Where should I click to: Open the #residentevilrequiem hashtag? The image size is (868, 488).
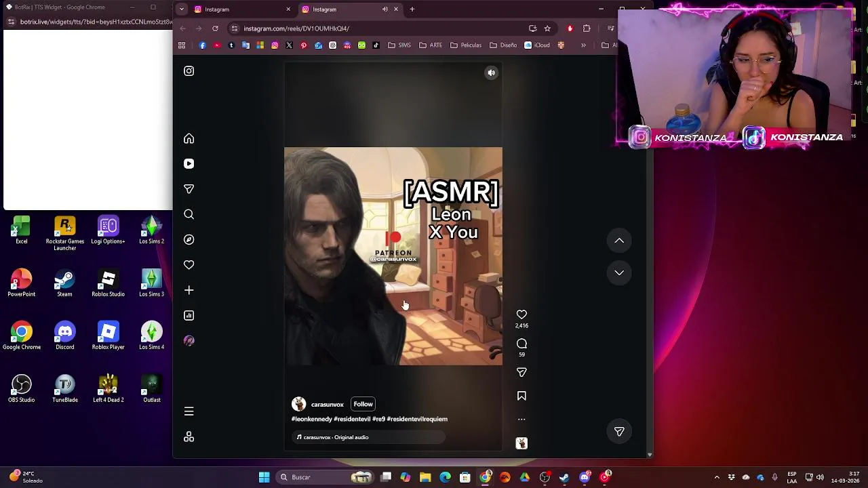[x=417, y=420]
